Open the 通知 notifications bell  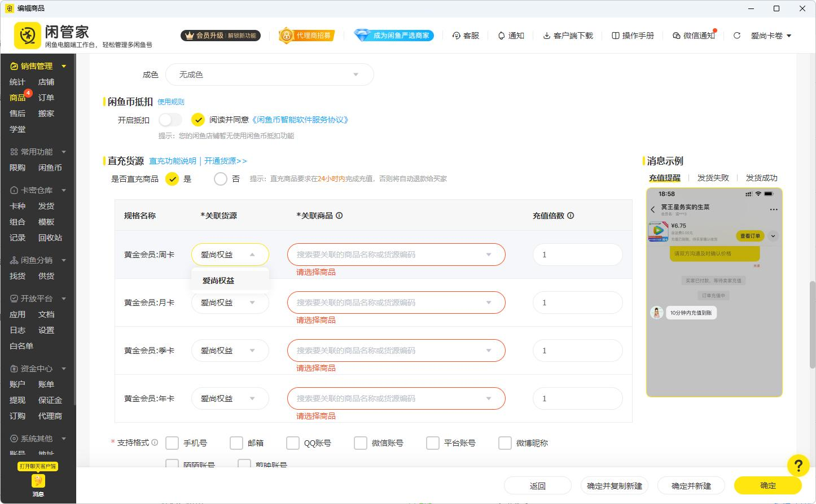[x=511, y=35]
